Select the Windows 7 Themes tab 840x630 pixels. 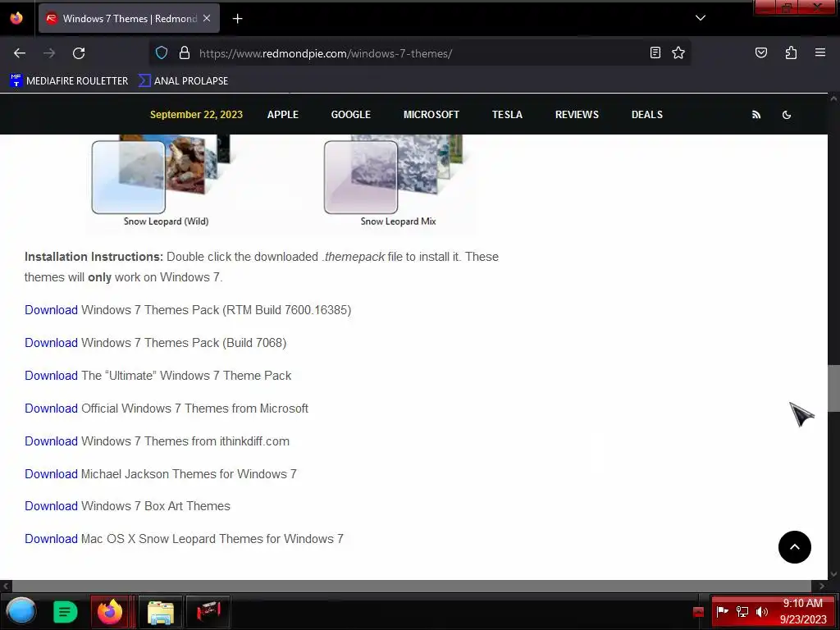(129, 18)
